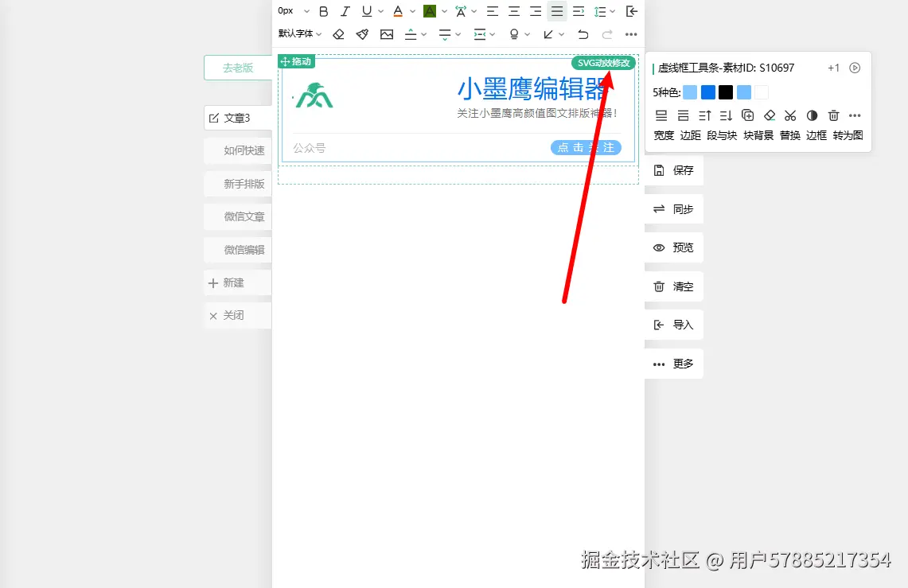Create a new article with 新建
Image resolution: width=908 pixels, height=588 pixels.
click(238, 283)
